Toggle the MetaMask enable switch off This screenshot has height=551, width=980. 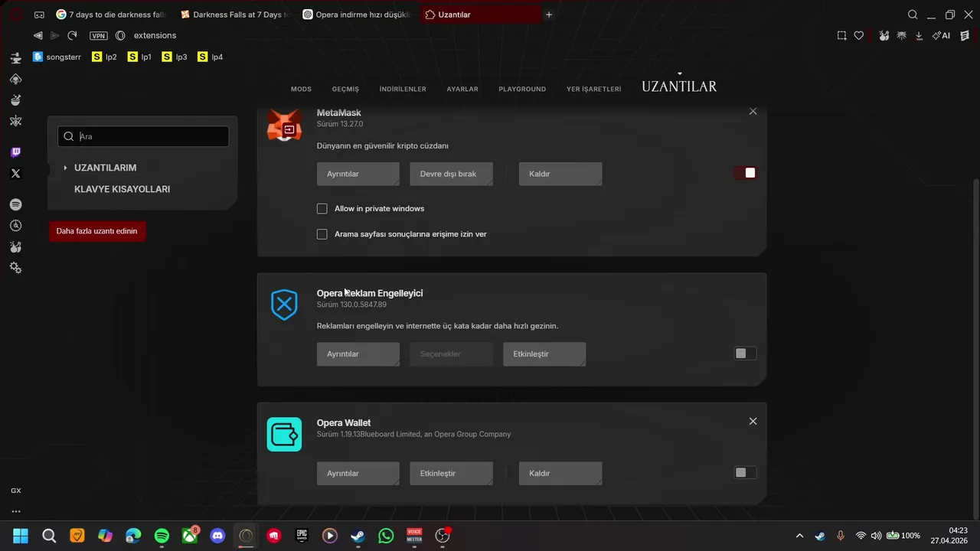pyautogui.click(x=745, y=173)
